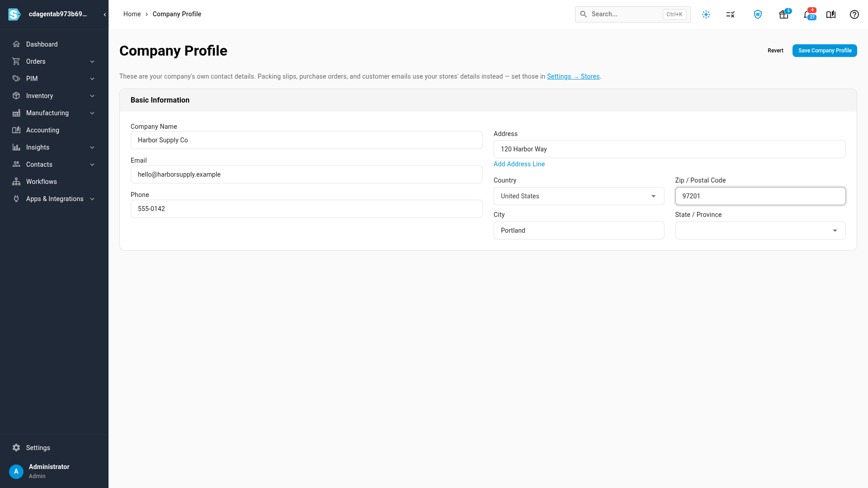Follow the Settings → Stores link
Image resolution: width=868 pixels, height=488 pixels.
point(573,76)
